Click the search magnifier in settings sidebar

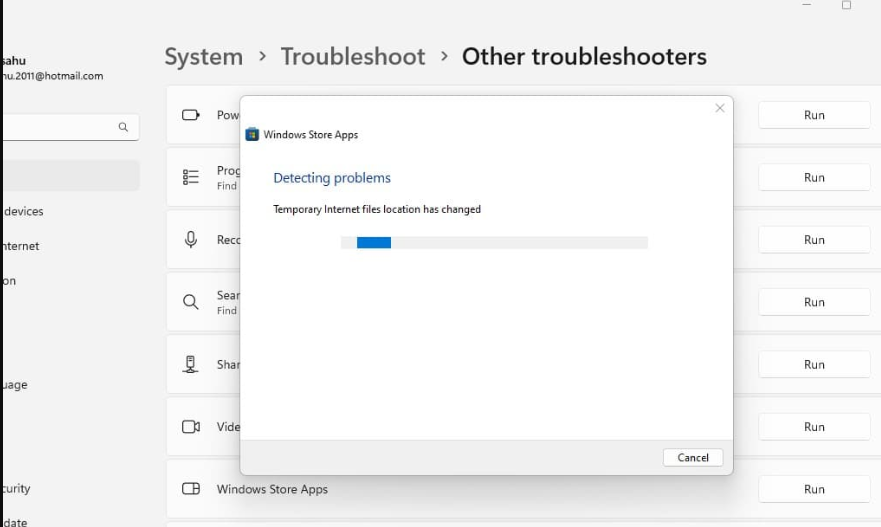click(x=123, y=127)
